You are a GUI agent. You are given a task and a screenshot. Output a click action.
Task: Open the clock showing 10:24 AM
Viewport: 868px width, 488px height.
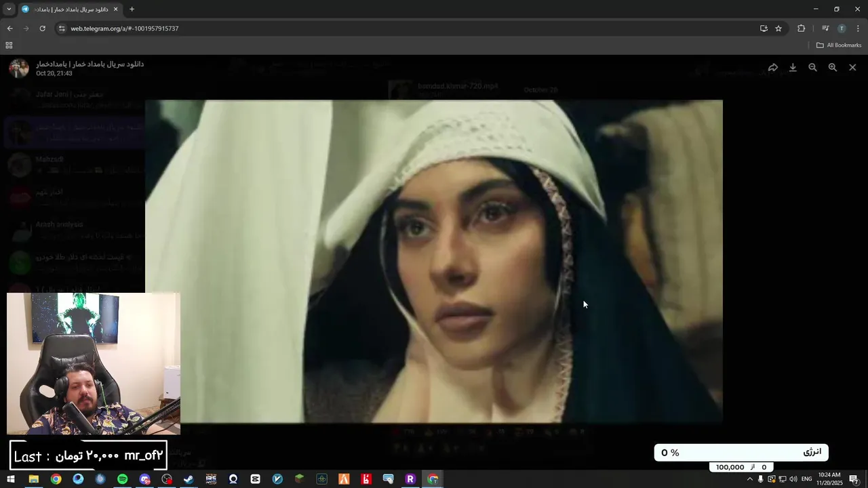(830, 479)
